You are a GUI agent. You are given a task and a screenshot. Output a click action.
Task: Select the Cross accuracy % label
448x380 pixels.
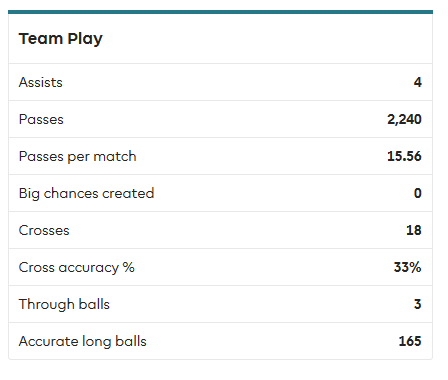tap(77, 268)
